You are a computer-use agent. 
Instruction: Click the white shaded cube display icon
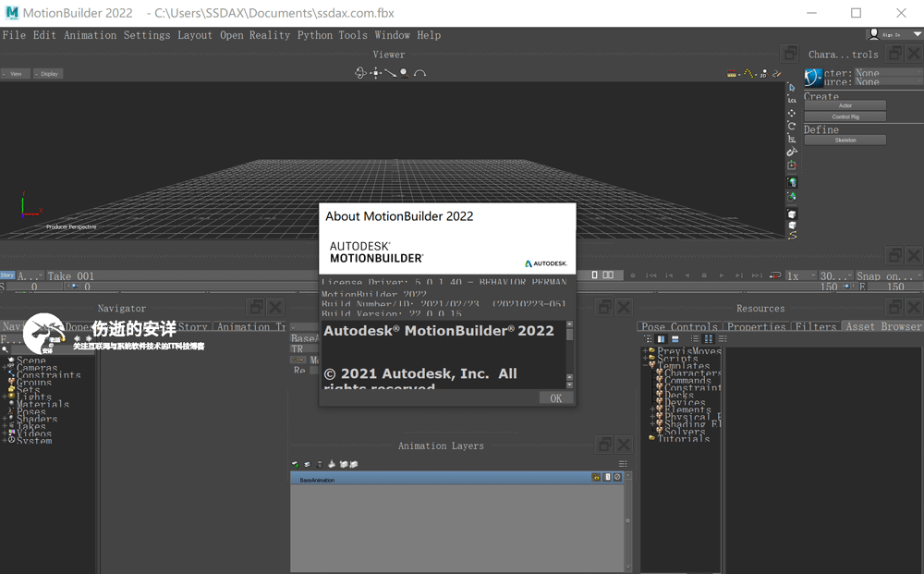tap(792, 214)
